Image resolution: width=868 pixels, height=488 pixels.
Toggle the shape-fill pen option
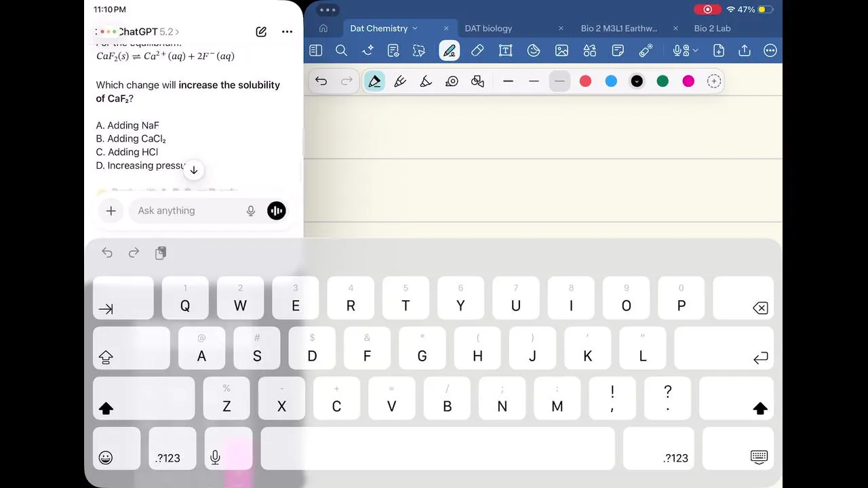tap(477, 81)
